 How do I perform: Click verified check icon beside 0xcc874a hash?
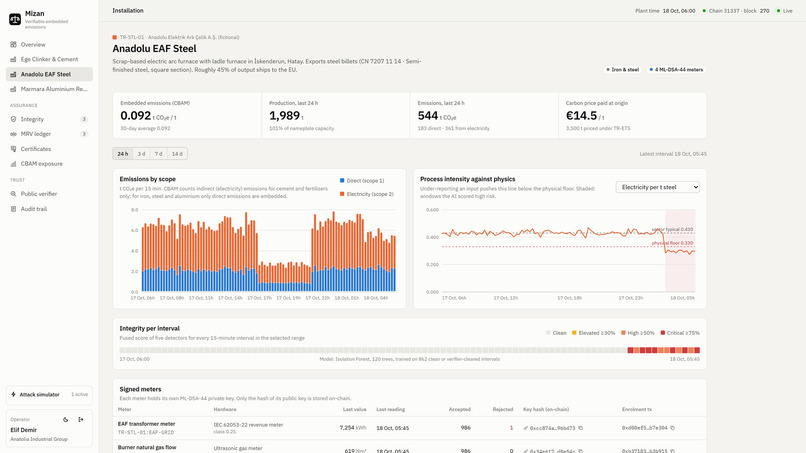(x=526, y=428)
